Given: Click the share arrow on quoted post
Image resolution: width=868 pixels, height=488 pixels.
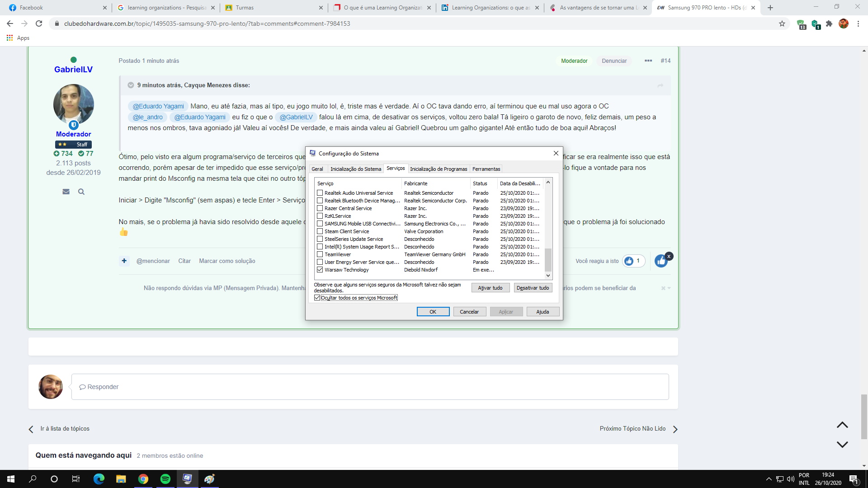Looking at the screenshot, I should pyautogui.click(x=660, y=85).
